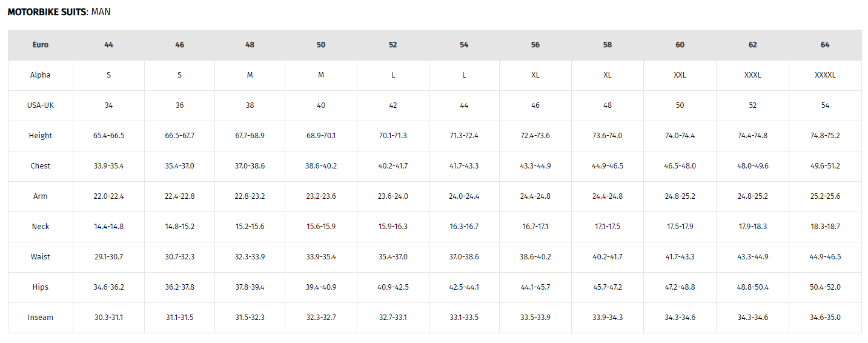Select hips value 47.2-48.8

click(680, 287)
